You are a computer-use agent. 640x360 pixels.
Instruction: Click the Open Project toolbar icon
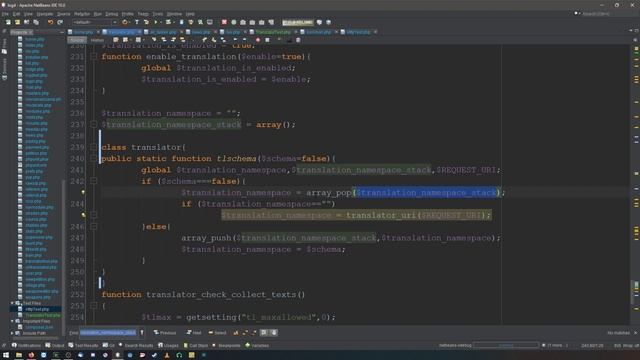point(27,22)
